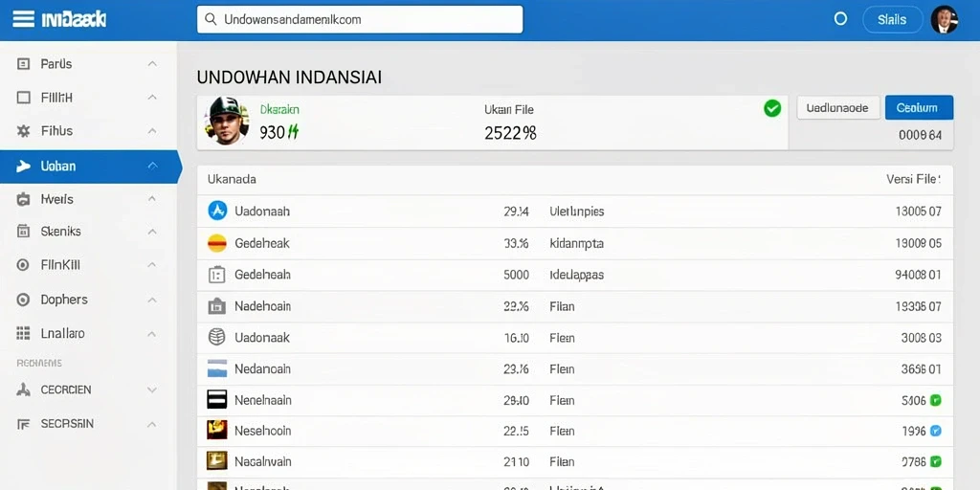The height and width of the screenshot is (490, 980).
Task: Click the Parlis sidebar icon
Action: (23, 64)
